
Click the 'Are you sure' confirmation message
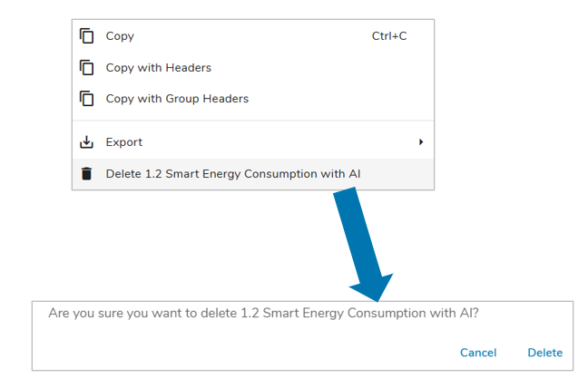(263, 313)
